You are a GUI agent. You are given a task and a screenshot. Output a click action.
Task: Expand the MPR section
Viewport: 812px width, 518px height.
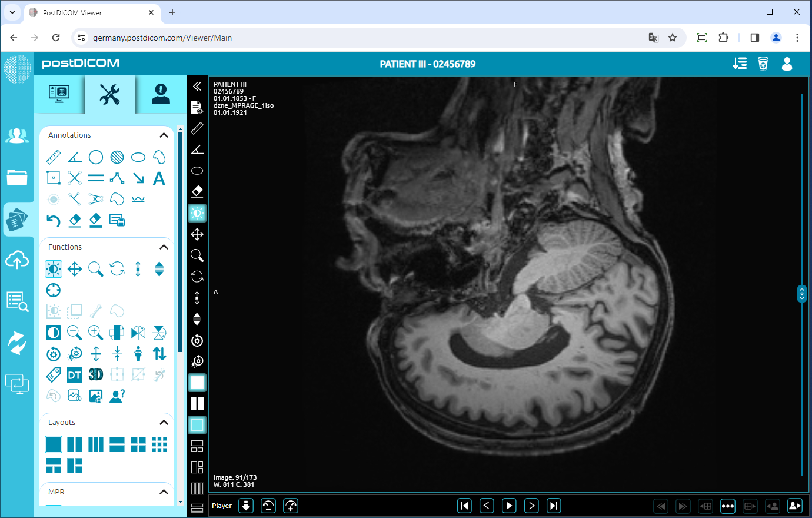click(164, 492)
